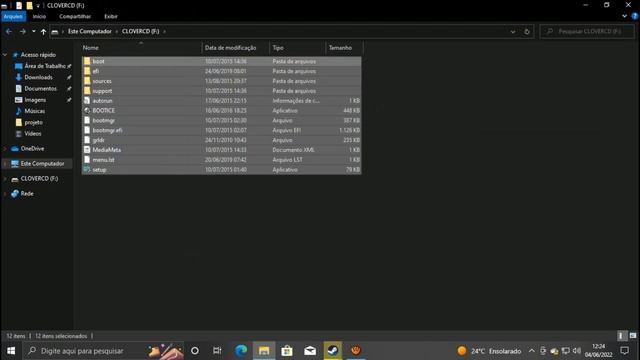Select CLOVERCD (F:) drive in sidebar
Viewport: 640px width, 360px height.
39,179
